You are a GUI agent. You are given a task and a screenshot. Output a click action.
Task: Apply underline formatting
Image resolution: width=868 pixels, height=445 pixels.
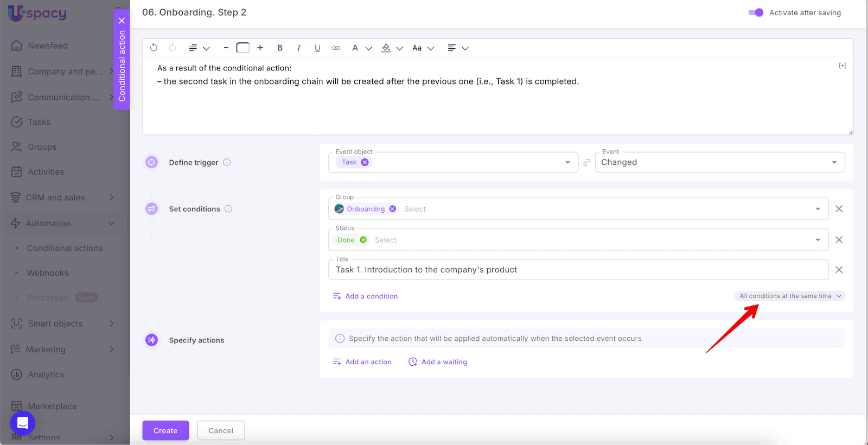pyautogui.click(x=317, y=48)
